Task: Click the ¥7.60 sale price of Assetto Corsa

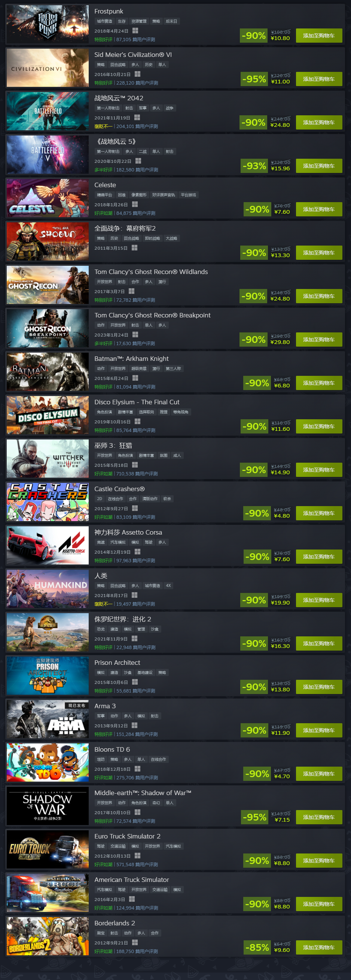Action: [x=282, y=559]
